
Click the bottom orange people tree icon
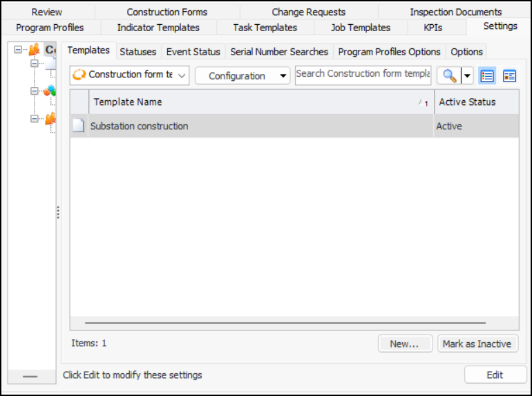coord(50,119)
